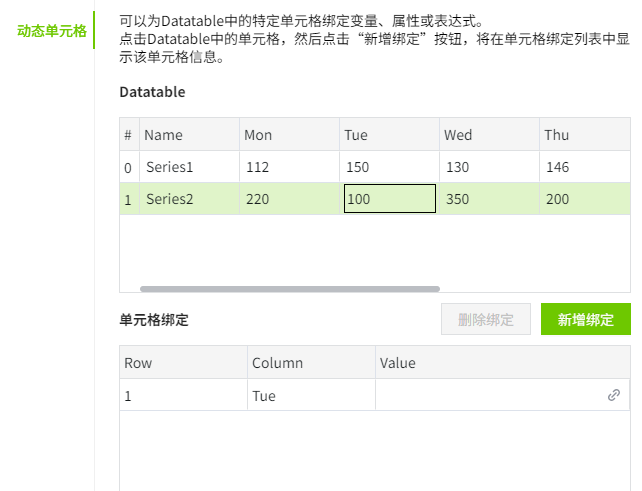Click the Series2 name cell
This screenshot has width=642, height=491.
click(190, 199)
